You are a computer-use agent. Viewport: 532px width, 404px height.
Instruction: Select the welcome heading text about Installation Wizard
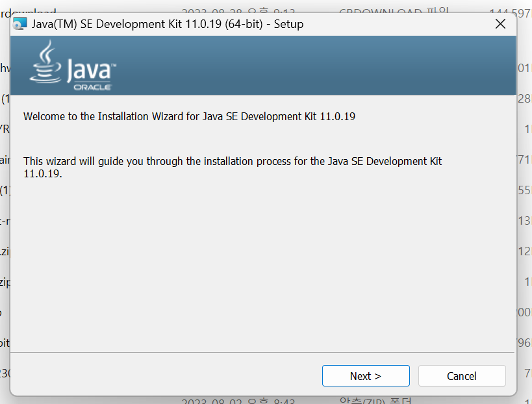(189, 116)
